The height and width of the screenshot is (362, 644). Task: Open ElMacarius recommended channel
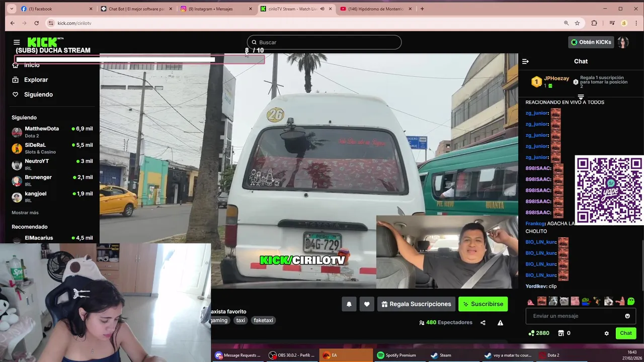pos(52,238)
